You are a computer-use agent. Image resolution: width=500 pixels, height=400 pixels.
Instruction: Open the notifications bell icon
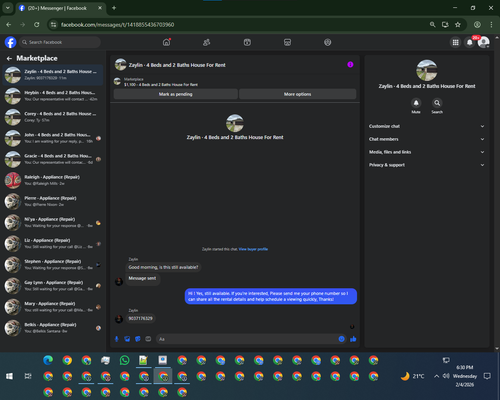point(469,42)
